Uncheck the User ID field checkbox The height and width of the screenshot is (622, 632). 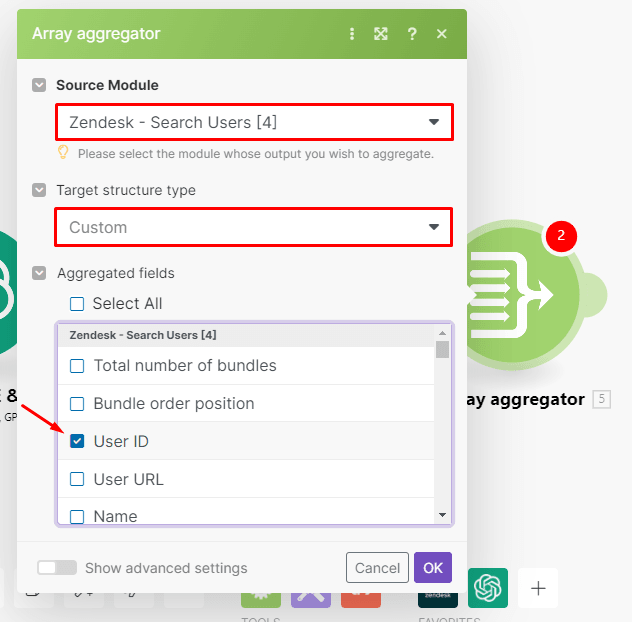[77, 441]
